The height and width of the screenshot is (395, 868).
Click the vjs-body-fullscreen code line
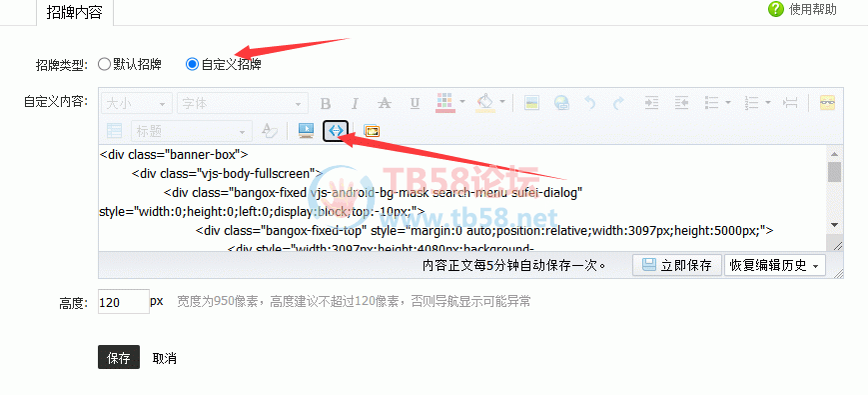[227, 174]
